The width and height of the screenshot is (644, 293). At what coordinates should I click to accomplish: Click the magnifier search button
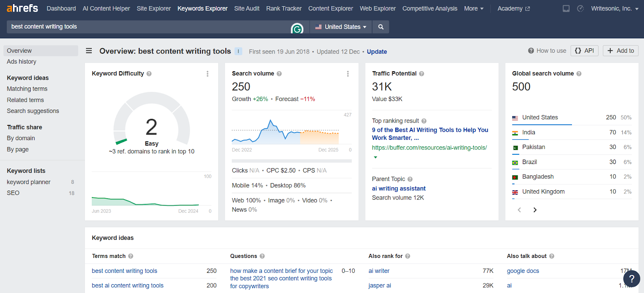coord(381,27)
